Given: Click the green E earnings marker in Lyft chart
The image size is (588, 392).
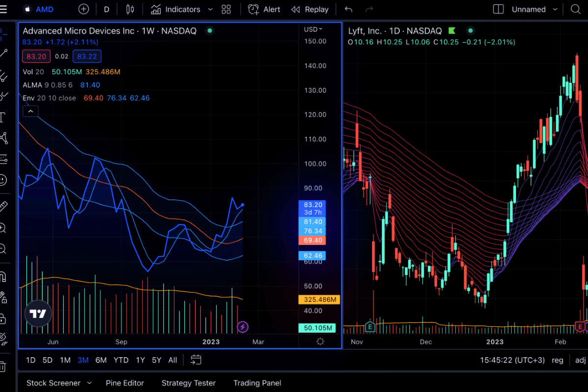Looking at the screenshot, I should [370, 326].
